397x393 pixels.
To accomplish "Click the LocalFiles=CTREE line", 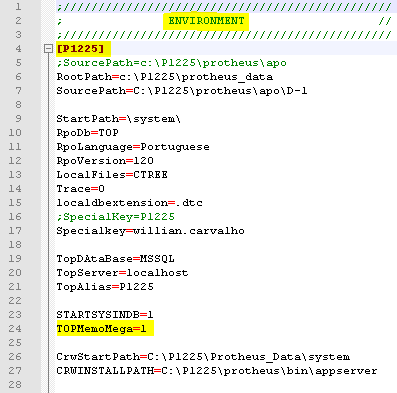I will click(112, 175).
